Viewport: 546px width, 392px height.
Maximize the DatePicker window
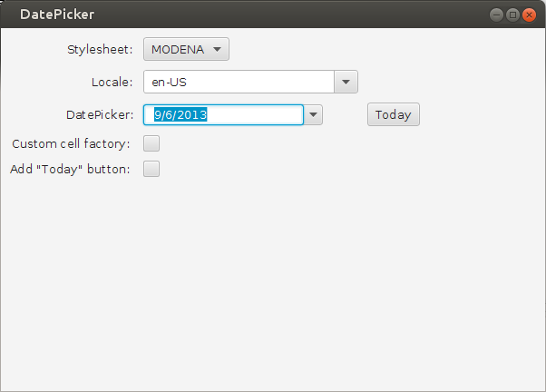pos(512,15)
